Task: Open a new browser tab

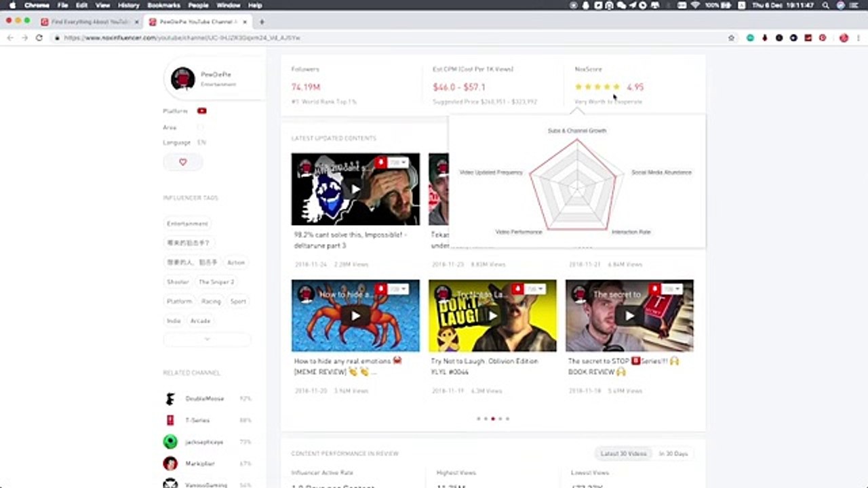Action: click(x=262, y=22)
